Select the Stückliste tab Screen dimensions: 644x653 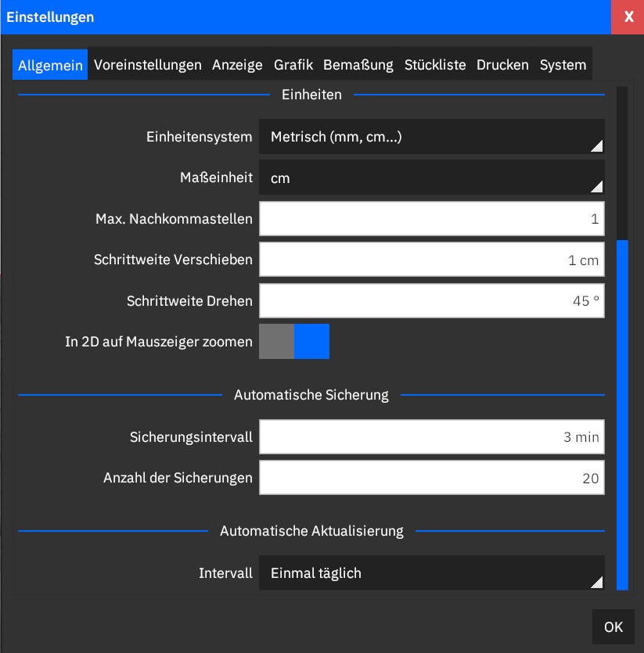pos(435,65)
